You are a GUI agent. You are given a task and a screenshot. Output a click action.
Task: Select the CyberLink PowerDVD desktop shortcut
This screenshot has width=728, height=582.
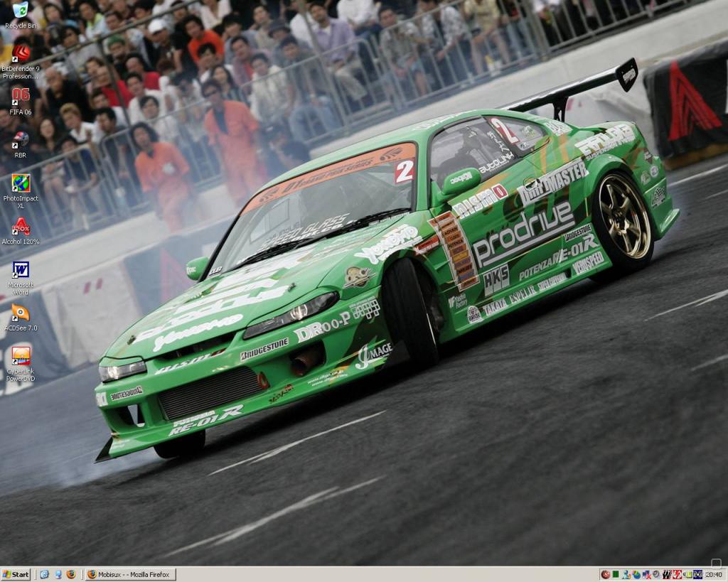click(x=21, y=364)
